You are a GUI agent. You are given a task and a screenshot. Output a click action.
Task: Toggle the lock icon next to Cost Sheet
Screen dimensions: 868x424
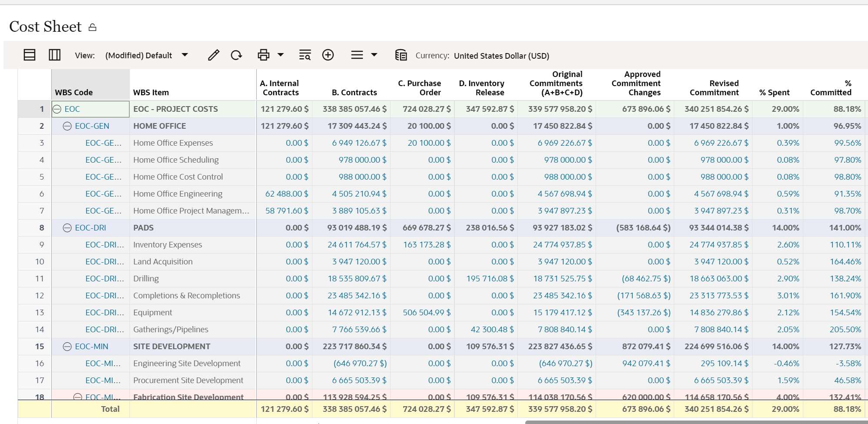pyautogui.click(x=92, y=27)
